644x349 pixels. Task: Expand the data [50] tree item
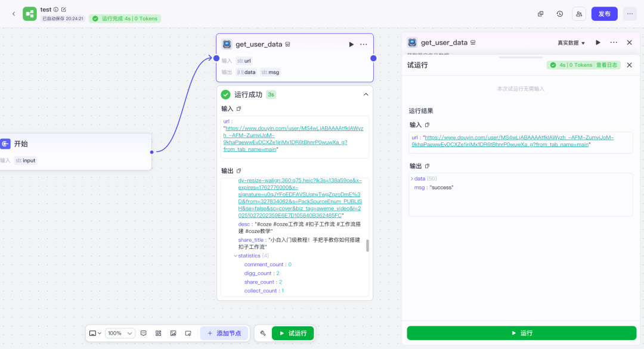(x=411, y=179)
